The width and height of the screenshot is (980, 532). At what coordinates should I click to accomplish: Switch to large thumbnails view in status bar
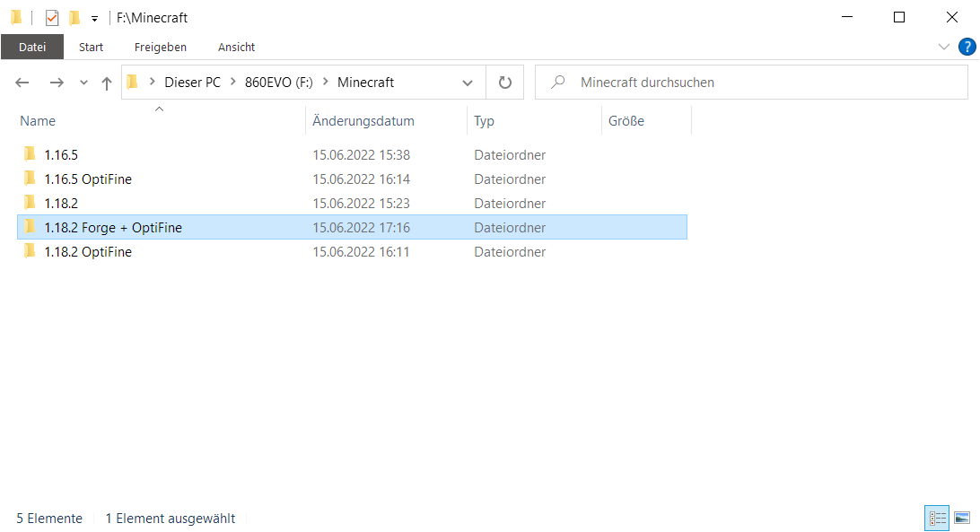click(962, 519)
